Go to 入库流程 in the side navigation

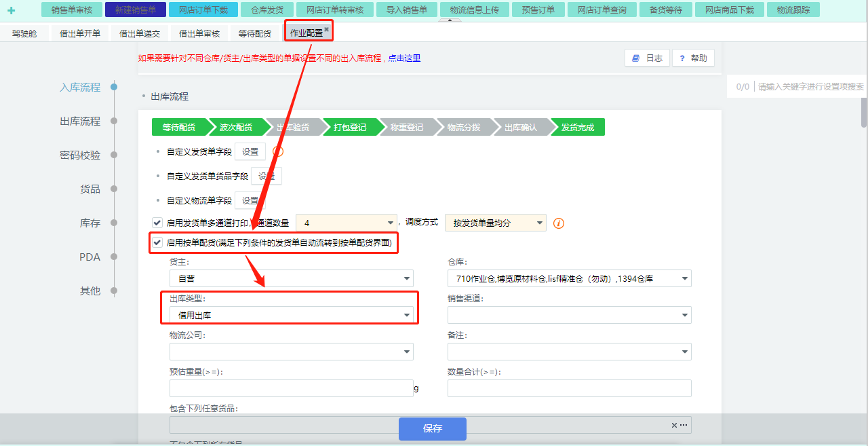coord(80,87)
